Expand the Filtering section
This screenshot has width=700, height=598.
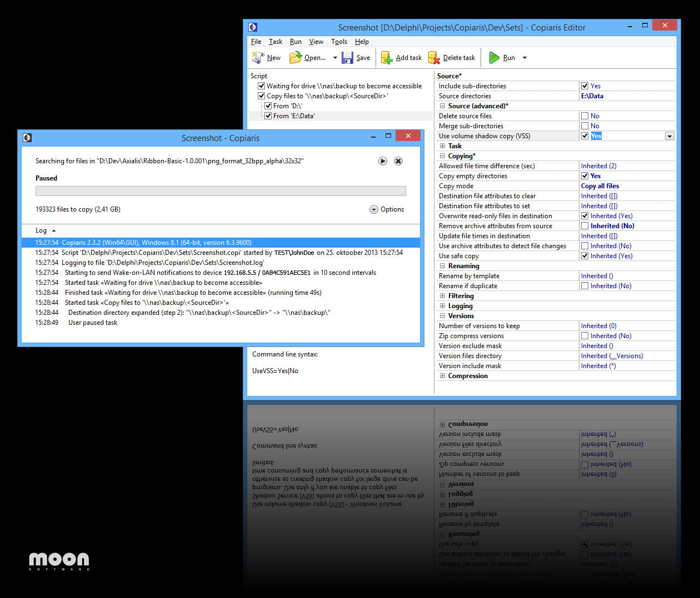[442, 296]
